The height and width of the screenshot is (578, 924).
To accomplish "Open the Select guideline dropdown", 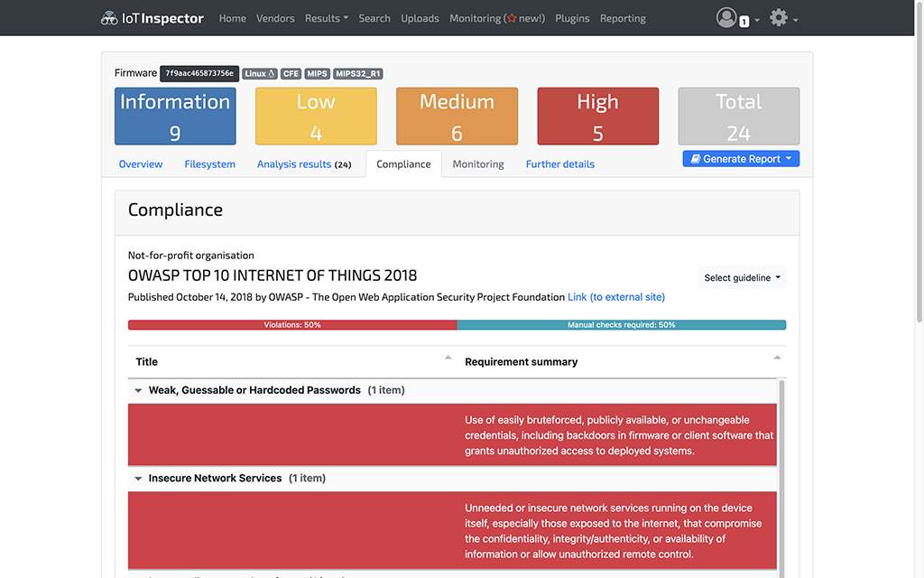I will click(x=743, y=278).
